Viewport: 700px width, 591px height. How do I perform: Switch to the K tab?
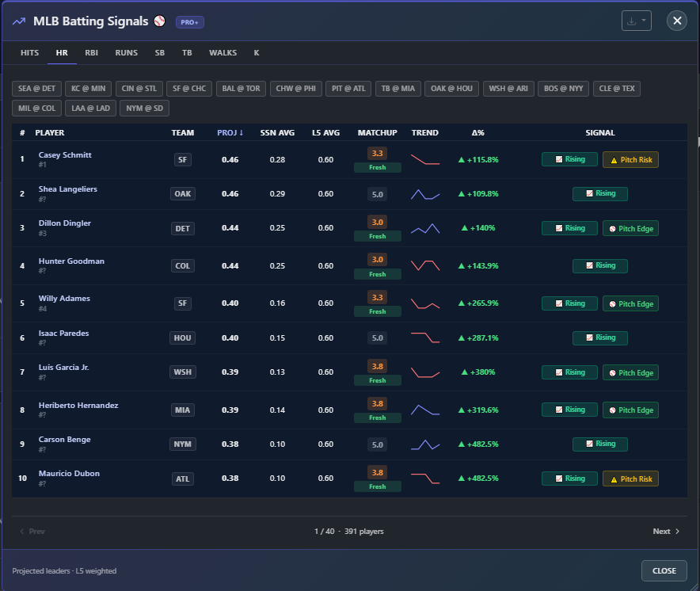click(x=257, y=53)
